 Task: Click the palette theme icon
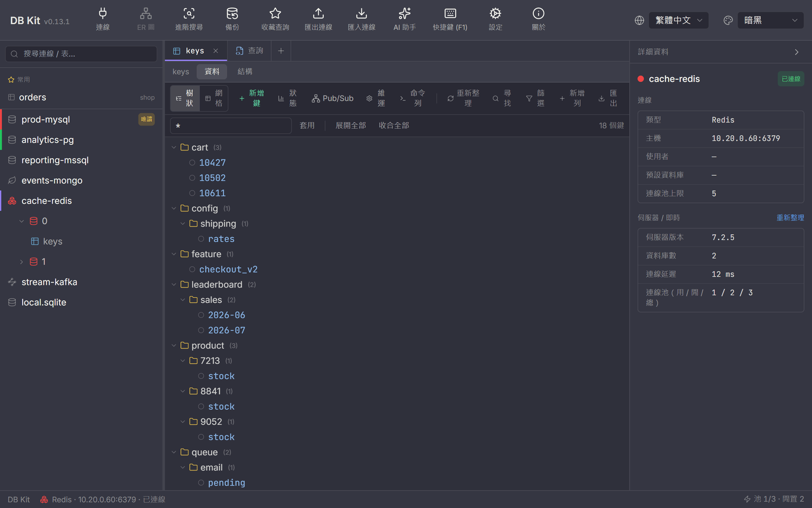pyautogui.click(x=728, y=20)
